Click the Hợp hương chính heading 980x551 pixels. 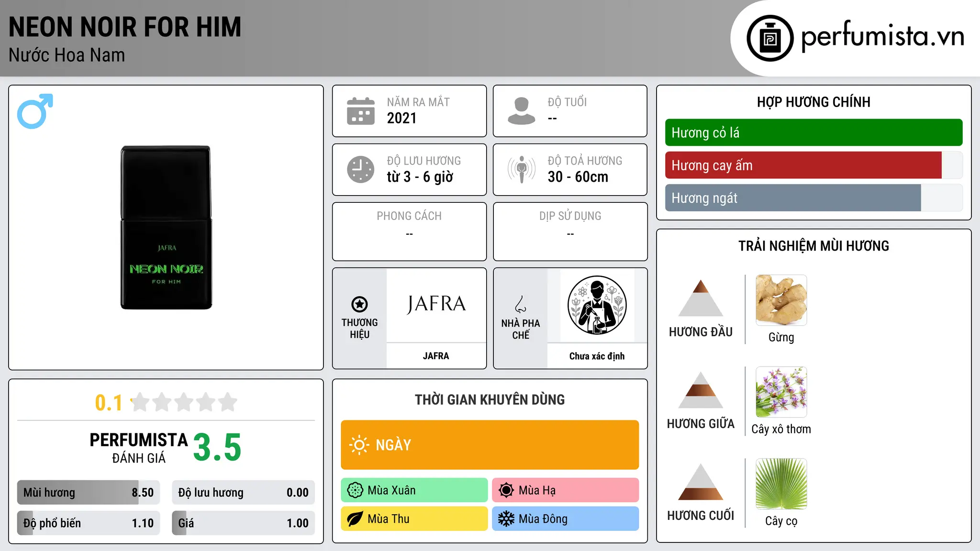click(813, 102)
